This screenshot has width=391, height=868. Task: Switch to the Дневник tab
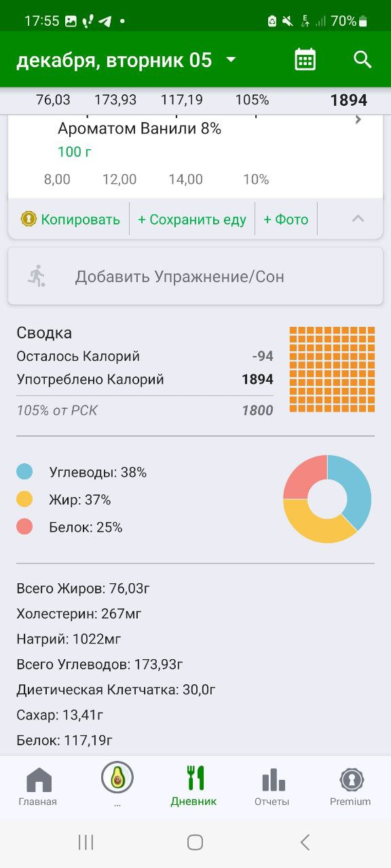[x=194, y=787]
